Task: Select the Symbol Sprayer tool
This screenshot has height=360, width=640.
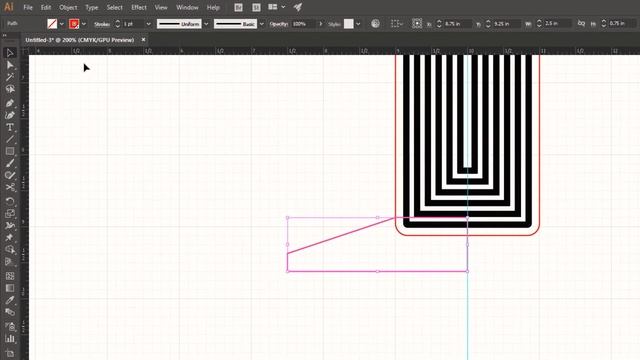Action: pyautogui.click(x=10, y=326)
